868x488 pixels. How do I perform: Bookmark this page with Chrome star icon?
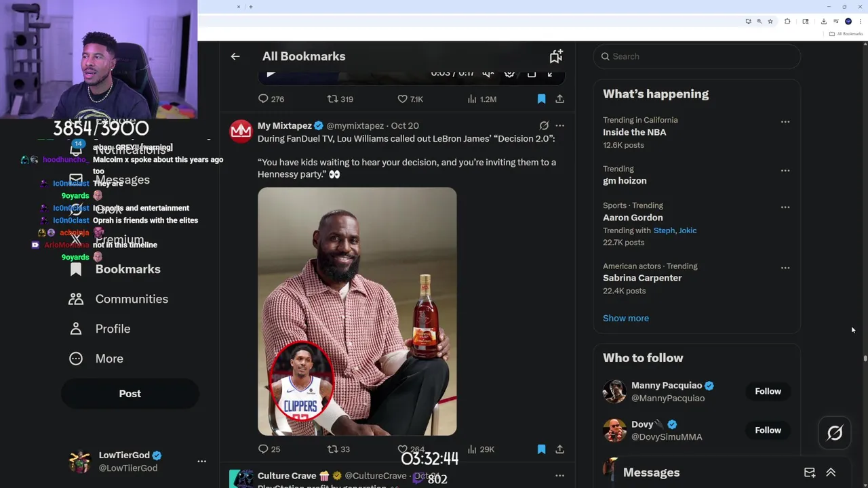click(770, 22)
